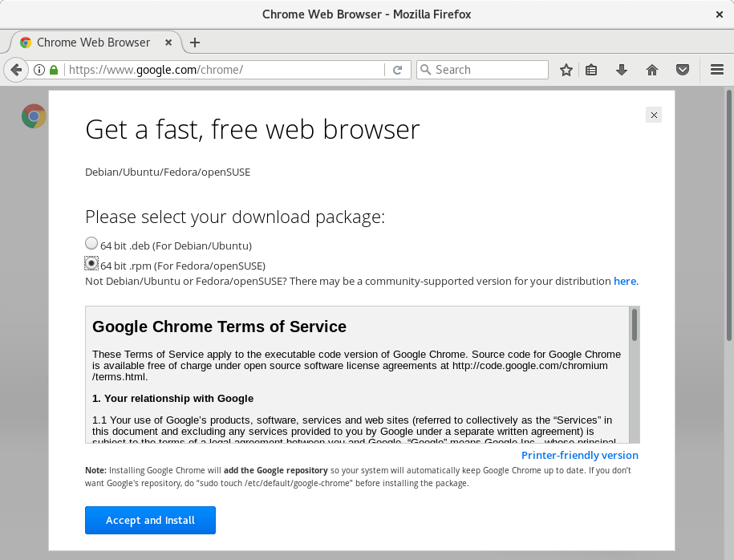This screenshot has width=734, height=560.
Task: Open the Printer-friendly version link
Action: 579,455
